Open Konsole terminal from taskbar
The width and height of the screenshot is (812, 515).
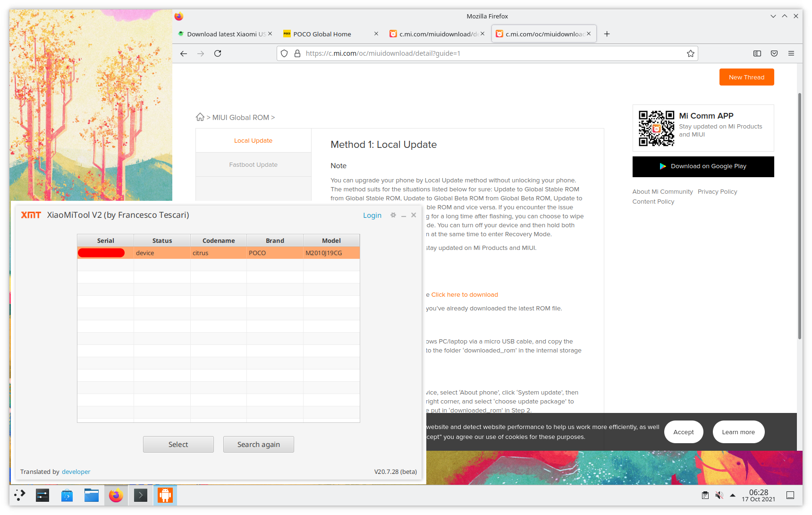pos(141,495)
